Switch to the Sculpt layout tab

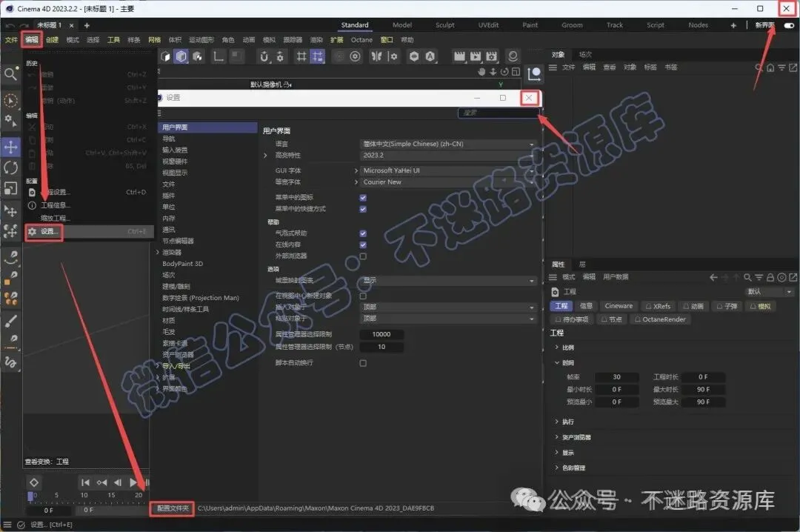click(445, 25)
